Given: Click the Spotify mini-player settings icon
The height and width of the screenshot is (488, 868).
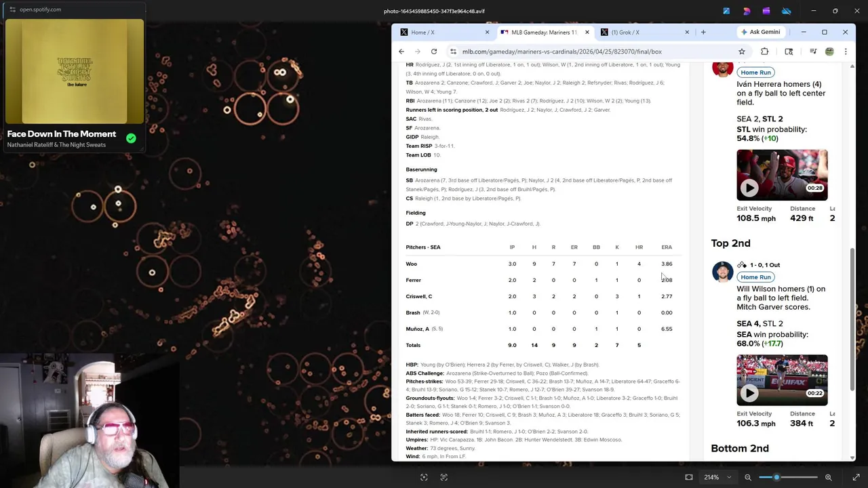Looking at the screenshot, I should pos(12,9).
